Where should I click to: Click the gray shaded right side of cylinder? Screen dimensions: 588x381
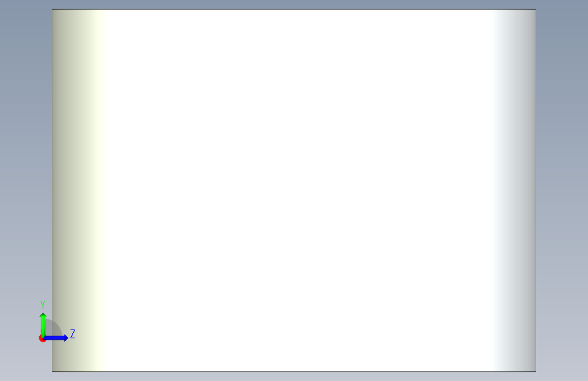[x=515, y=190]
